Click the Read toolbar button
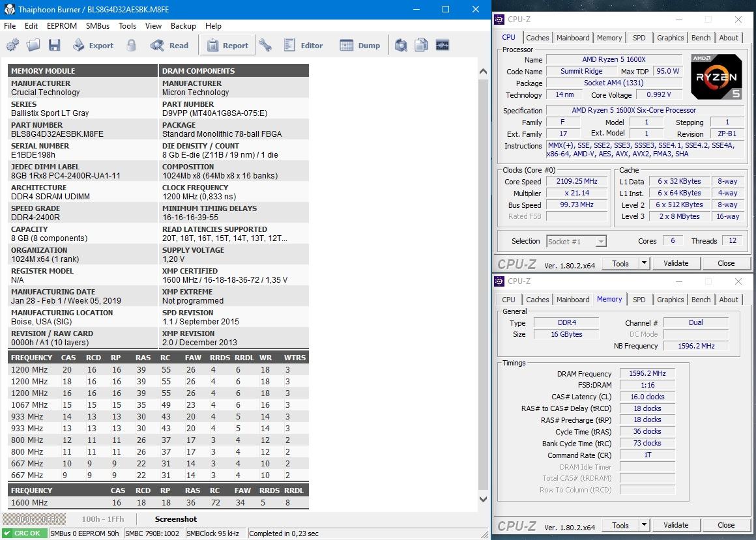Image resolution: width=756 pixels, height=540 pixels. point(169,46)
